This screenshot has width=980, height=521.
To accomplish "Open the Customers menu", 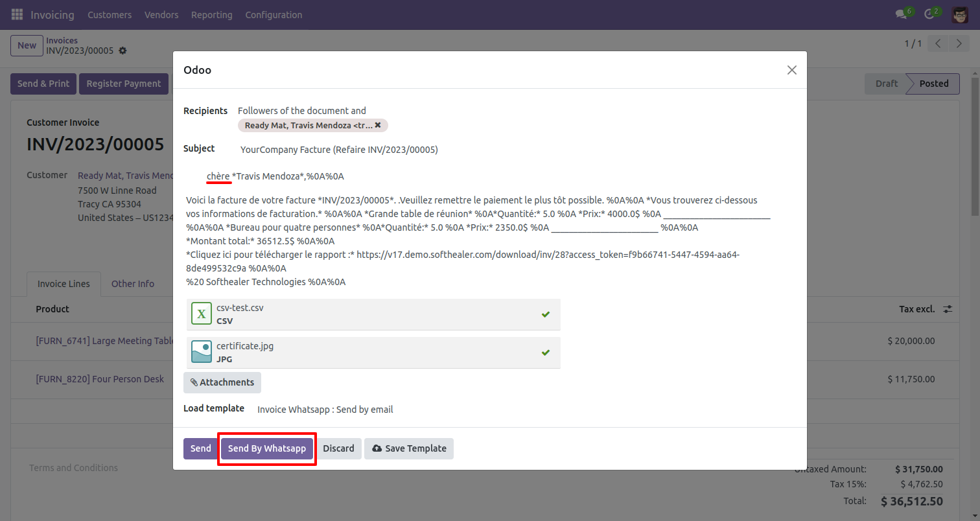I will pos(110,14).
